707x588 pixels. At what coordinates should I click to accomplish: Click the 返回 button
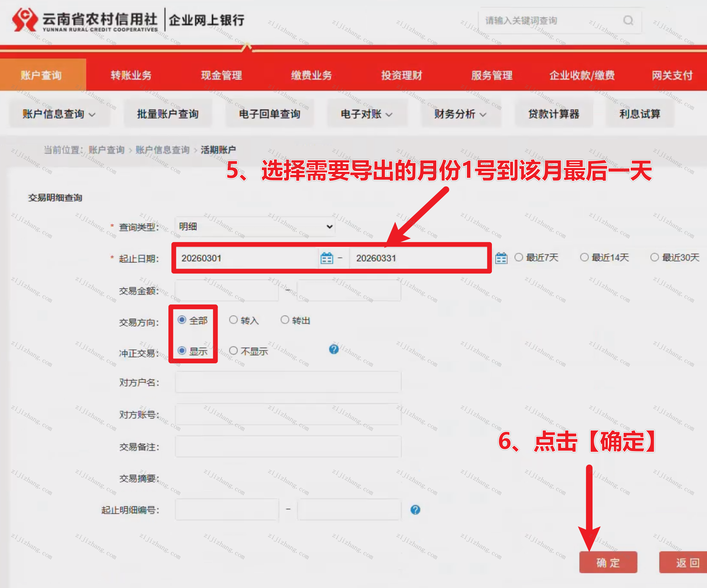pyautogui.click(x=687, y=562)
